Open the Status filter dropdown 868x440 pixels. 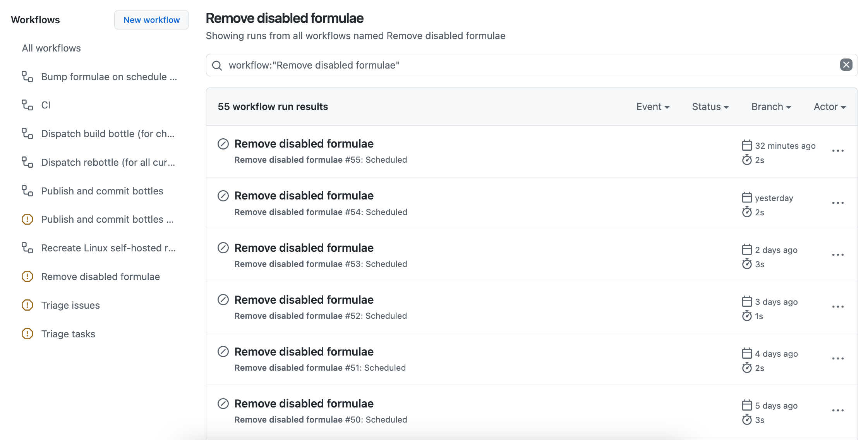coord(710,107)
